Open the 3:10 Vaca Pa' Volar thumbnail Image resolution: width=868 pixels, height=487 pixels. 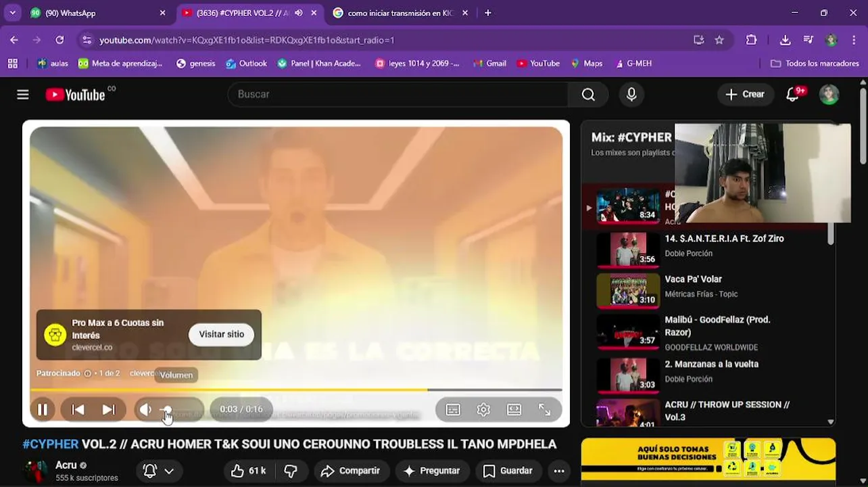[628, 290]
